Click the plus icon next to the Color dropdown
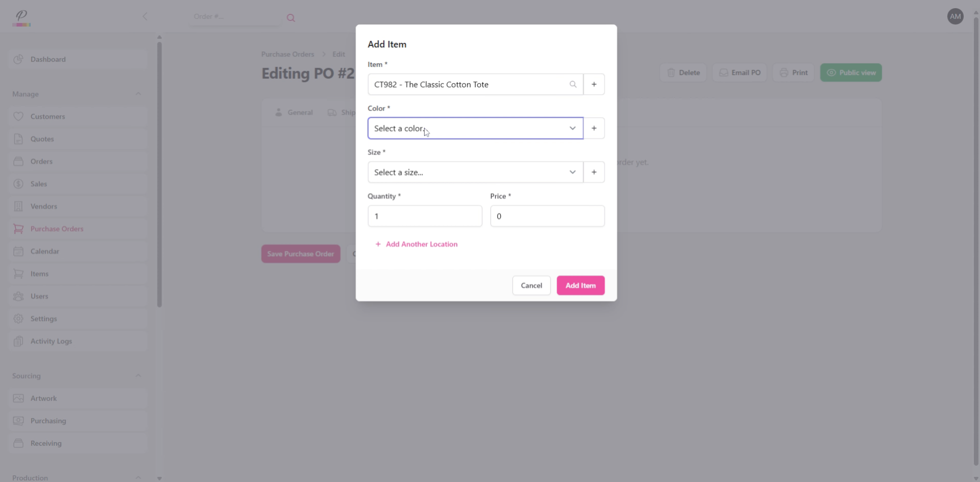 594,128
